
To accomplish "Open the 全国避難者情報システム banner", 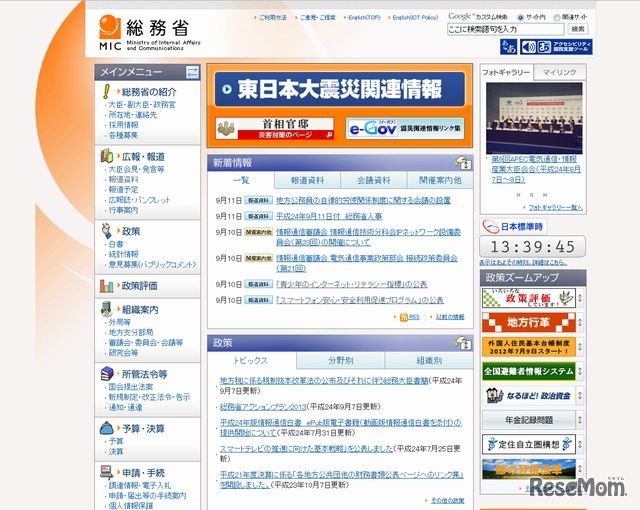I will point(529,372).
